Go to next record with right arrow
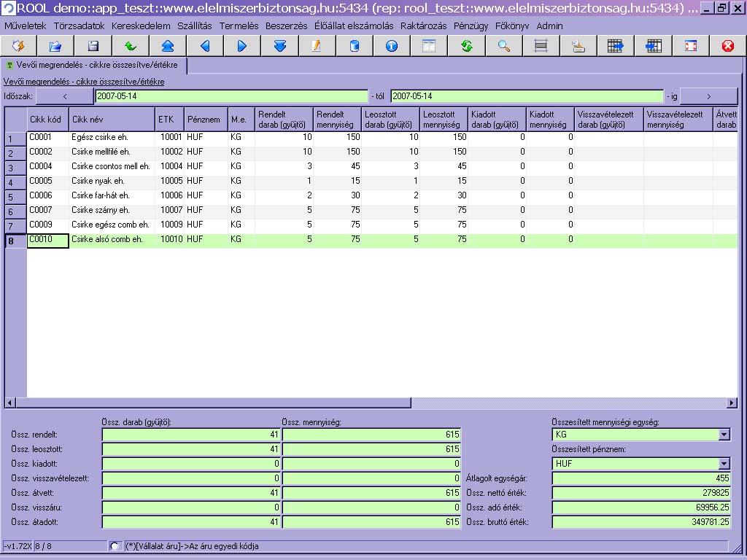 (x=242, y=46)
